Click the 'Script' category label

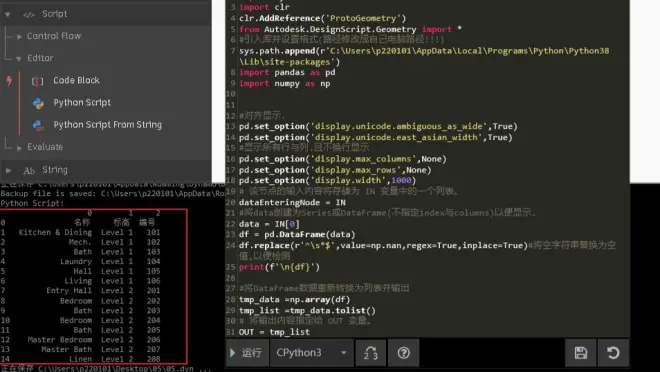54,14
